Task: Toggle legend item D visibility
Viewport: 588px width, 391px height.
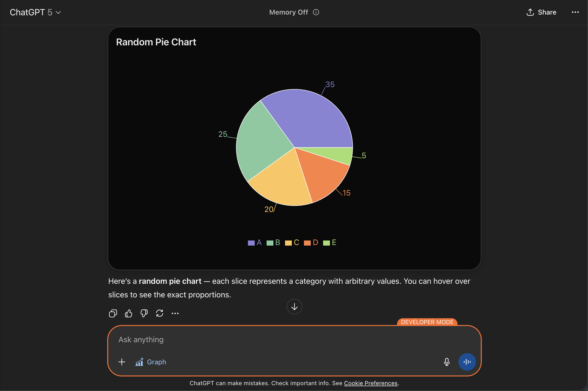Action: [x=311, y=242]
